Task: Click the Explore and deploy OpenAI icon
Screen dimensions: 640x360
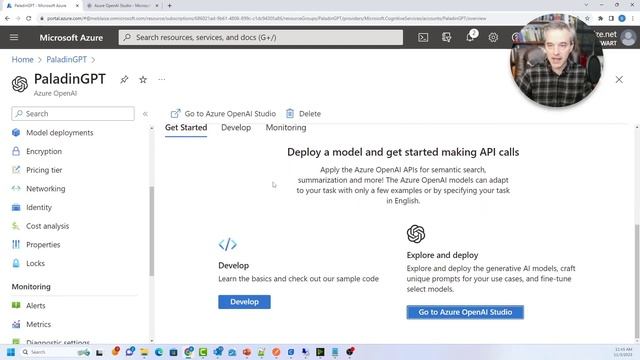Action: coord(416,234)
